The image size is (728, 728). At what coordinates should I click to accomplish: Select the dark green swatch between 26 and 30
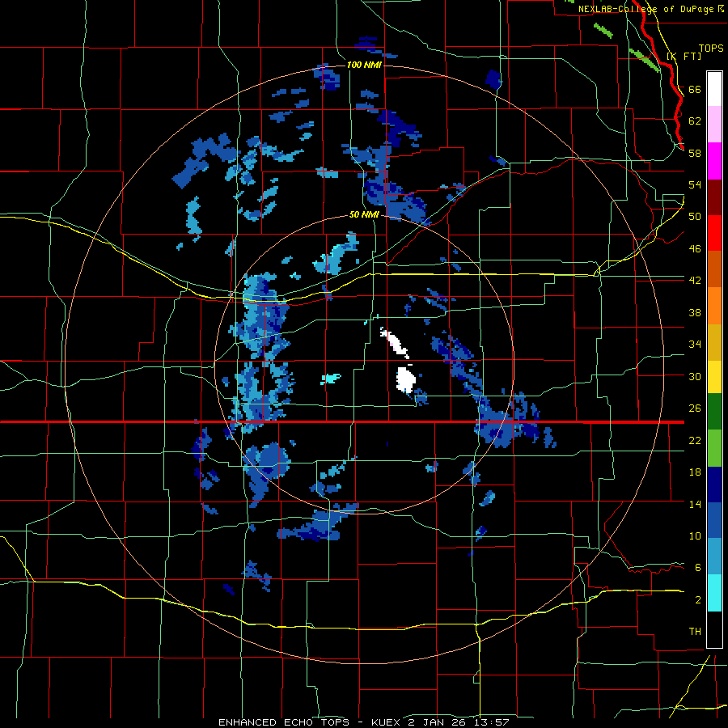pos(714,412)
